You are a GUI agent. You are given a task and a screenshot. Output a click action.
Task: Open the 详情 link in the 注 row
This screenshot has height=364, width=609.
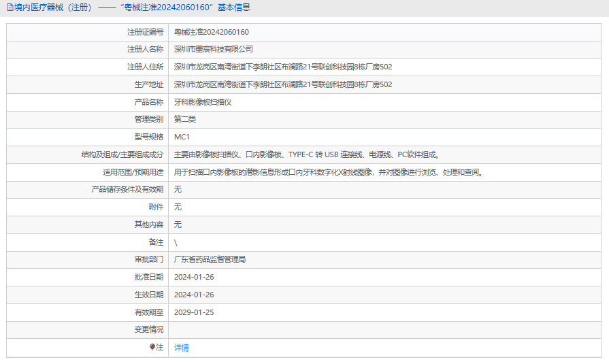pyautogui.click(x=182, y=348)
